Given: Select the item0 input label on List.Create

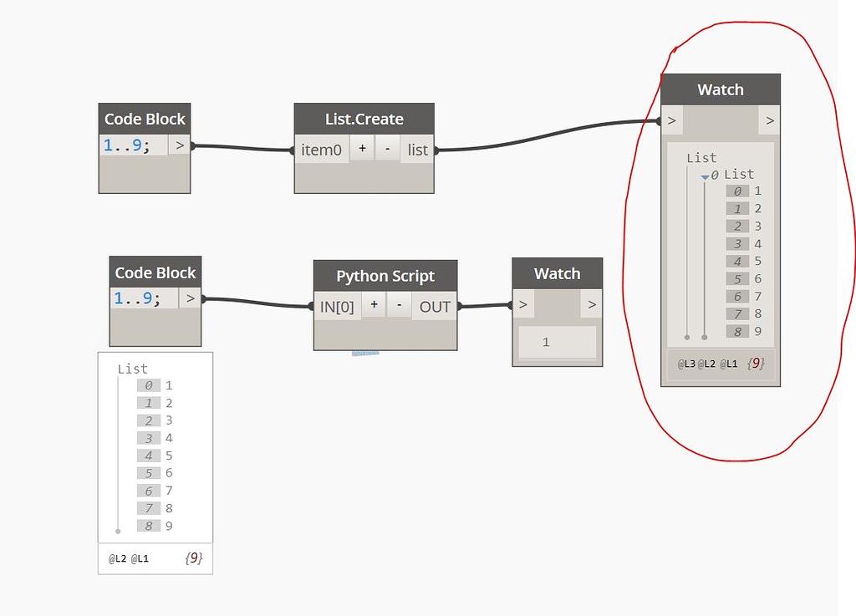Looking at the screenshot, I should [x=322, y=150].
